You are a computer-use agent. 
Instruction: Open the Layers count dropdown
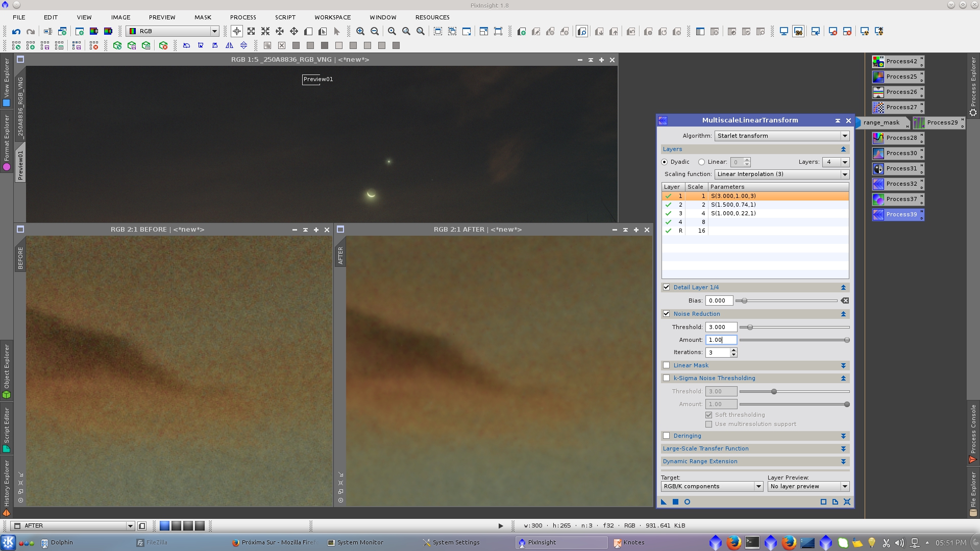click(836, 162)
